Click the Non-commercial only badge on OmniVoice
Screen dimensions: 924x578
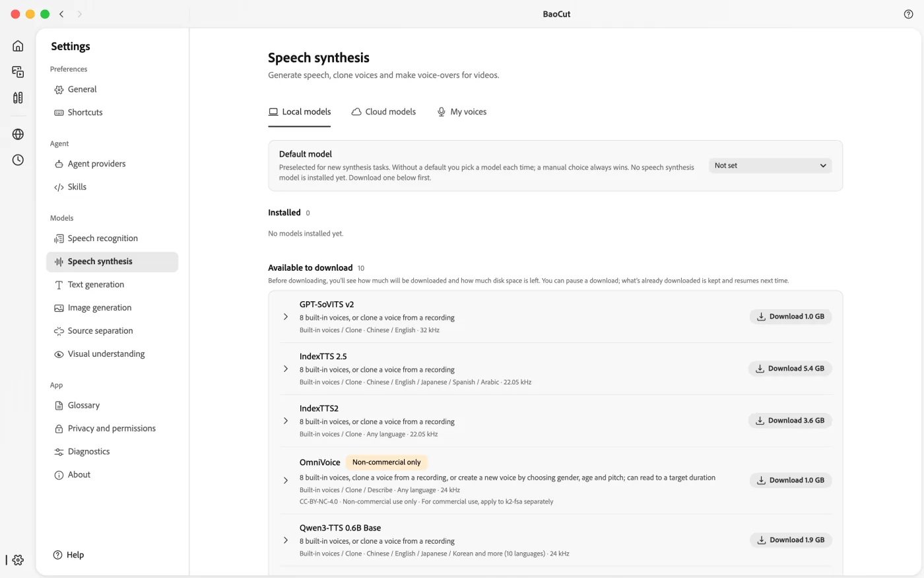pyautogui.click(x=387, y=462)
